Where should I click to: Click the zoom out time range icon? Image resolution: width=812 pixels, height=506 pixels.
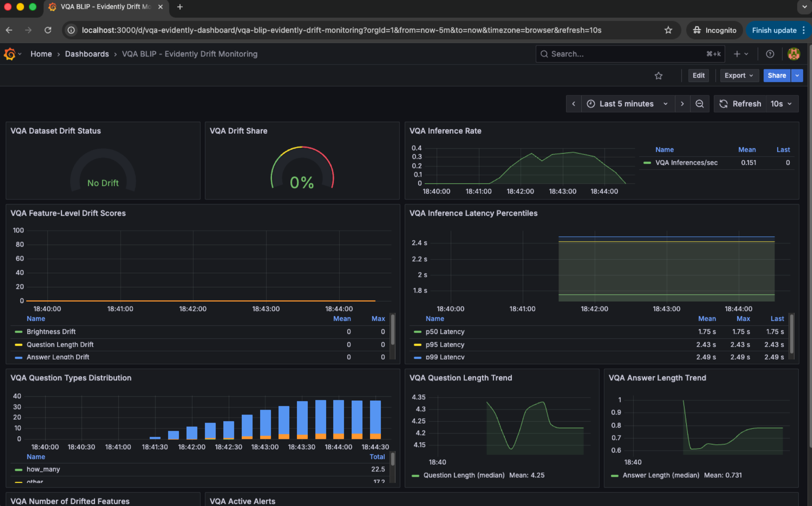click(x=699, y=104)
